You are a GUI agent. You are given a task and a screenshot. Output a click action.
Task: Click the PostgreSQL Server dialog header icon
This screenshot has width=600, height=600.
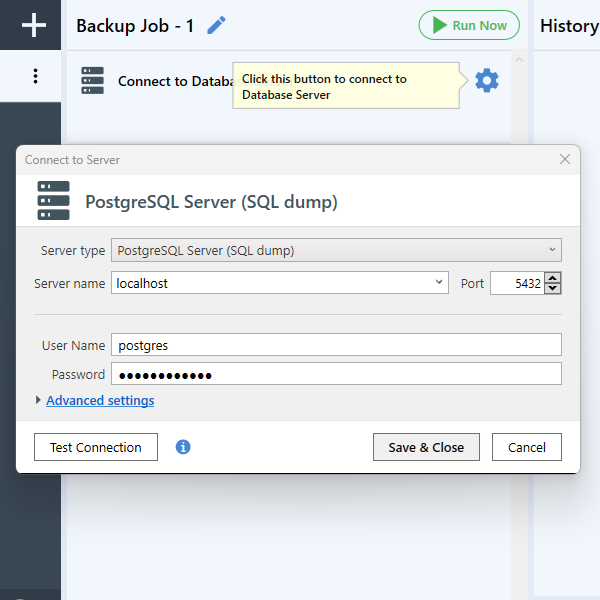point(54,201)
